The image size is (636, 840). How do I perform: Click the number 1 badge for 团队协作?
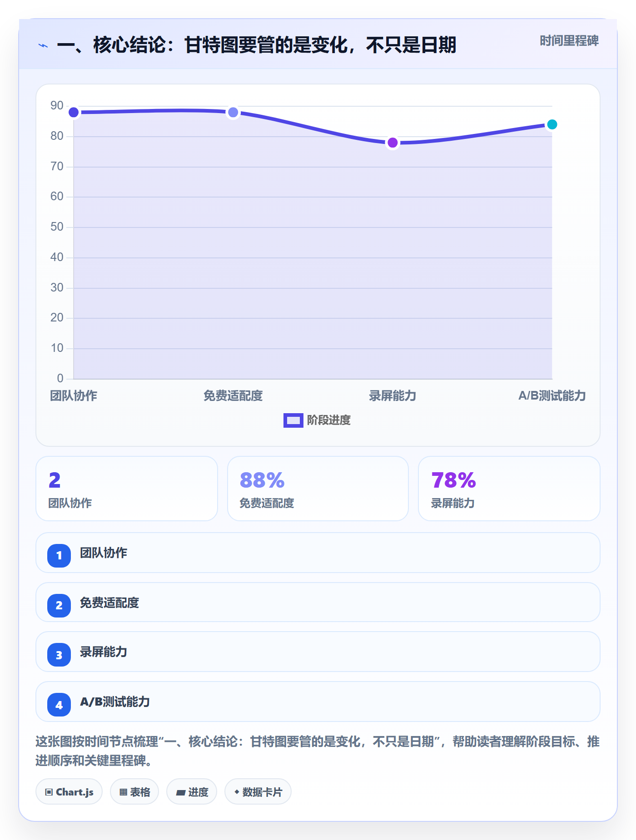point(59,555)
